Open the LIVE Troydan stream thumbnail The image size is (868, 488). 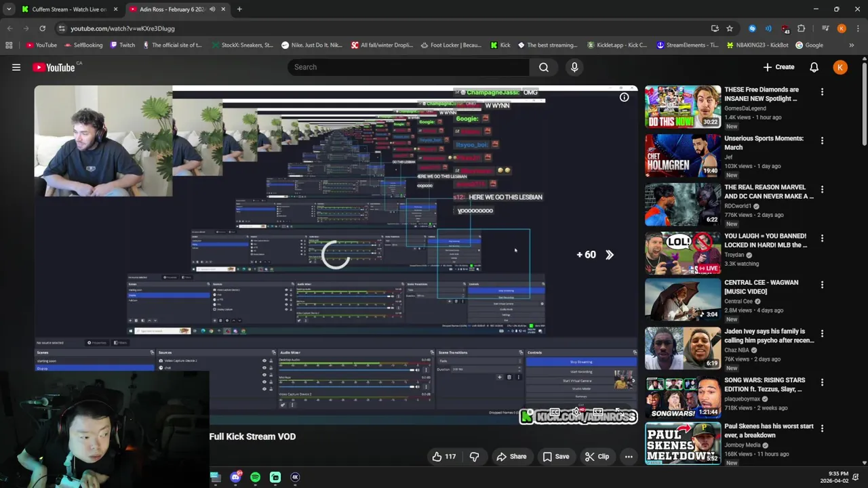click(683, 253)
